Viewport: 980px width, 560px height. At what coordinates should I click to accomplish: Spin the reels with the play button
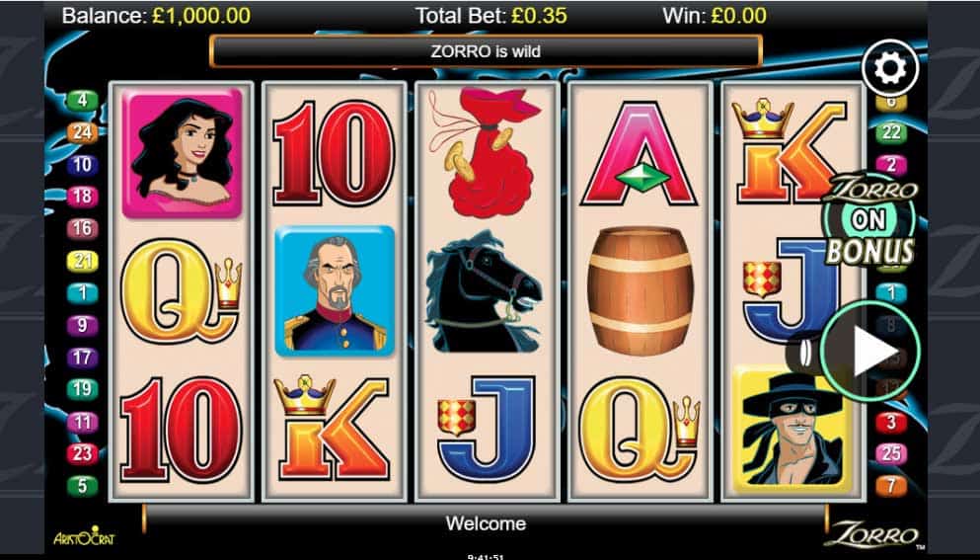pos(870,351)
